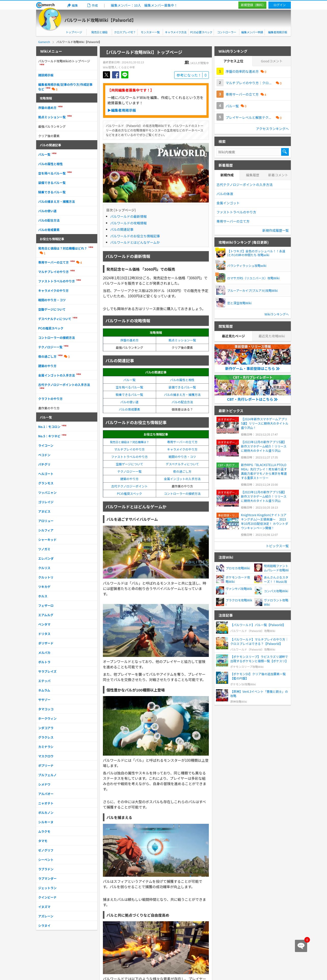Click the blue ログイン button
This screenshot has height=980, width=327.
click(279, 5)
